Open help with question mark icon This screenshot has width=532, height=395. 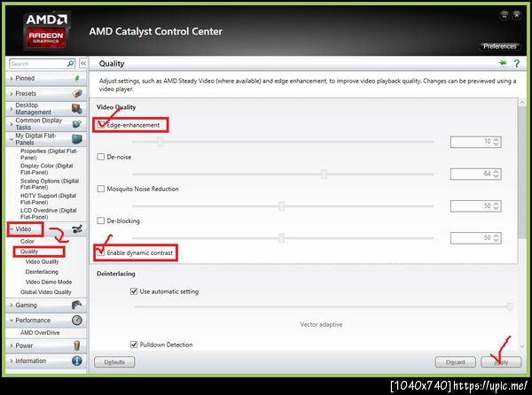click(516, 64)
